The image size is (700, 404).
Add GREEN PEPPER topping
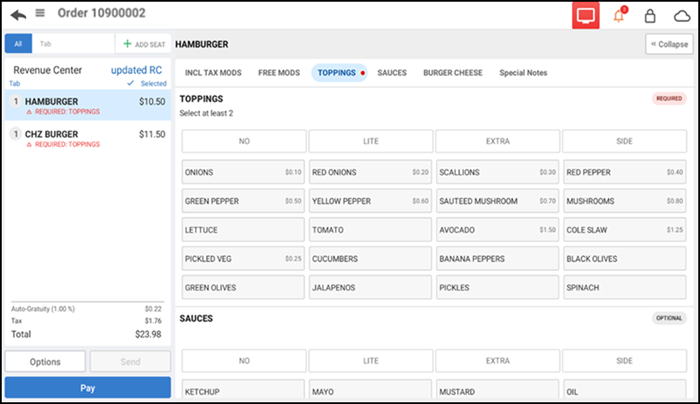click(243, 201)
